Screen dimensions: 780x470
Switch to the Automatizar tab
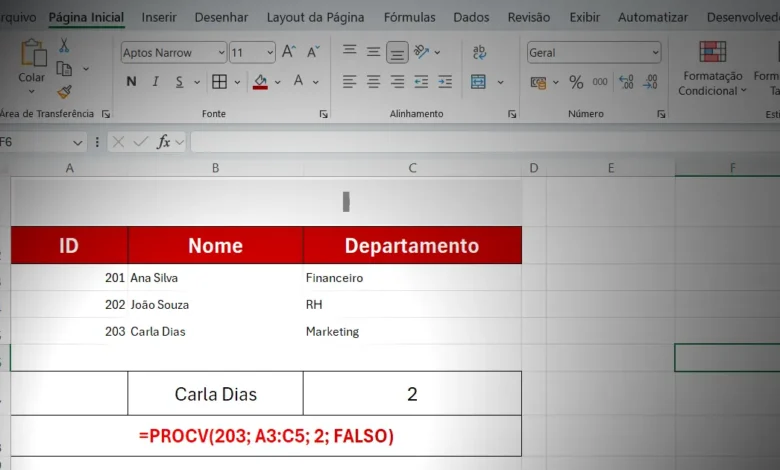point(653,17)
